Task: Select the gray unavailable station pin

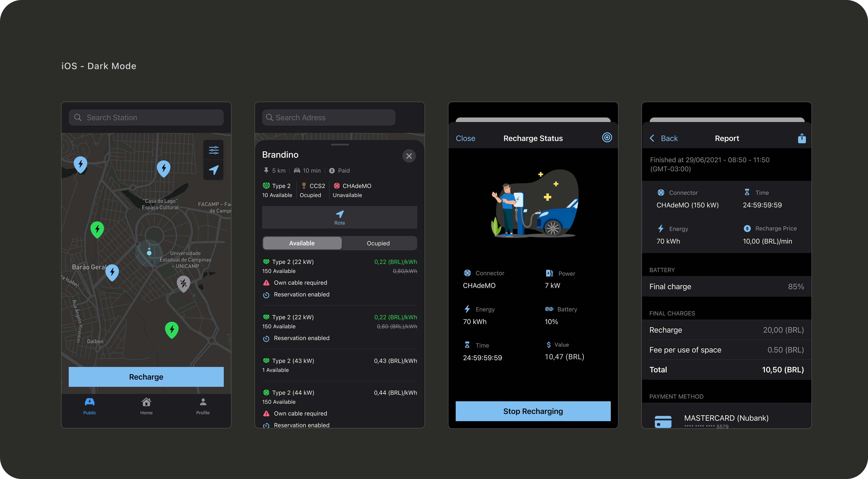Action: (183, 283)
